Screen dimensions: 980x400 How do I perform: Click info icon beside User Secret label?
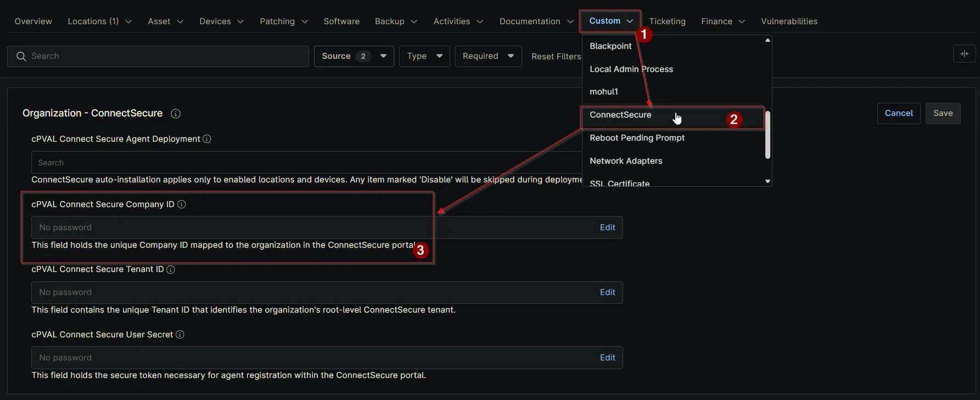click(x=180, y=335)
